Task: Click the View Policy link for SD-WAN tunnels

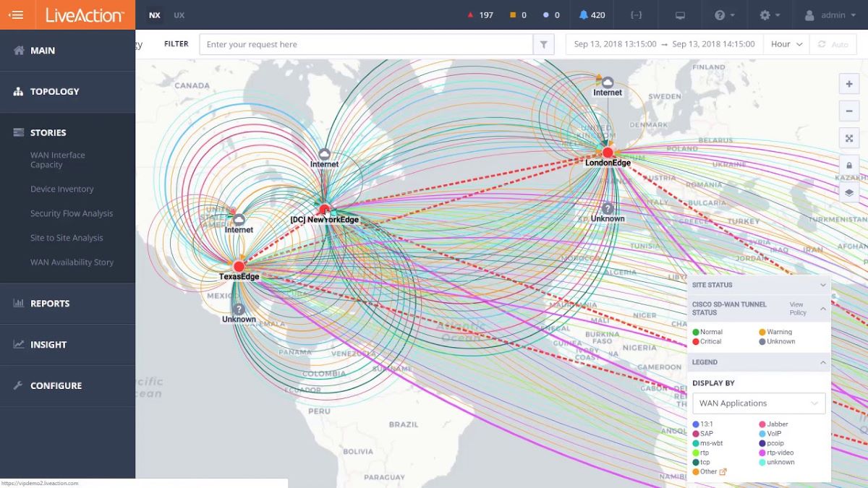Action: point(796,309)
